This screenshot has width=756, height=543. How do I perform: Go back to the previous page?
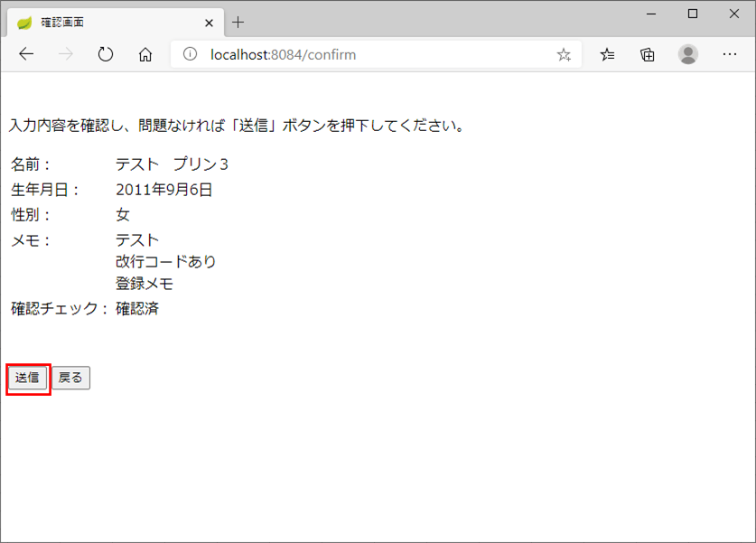pyautogui.click(x=26, y=54)
